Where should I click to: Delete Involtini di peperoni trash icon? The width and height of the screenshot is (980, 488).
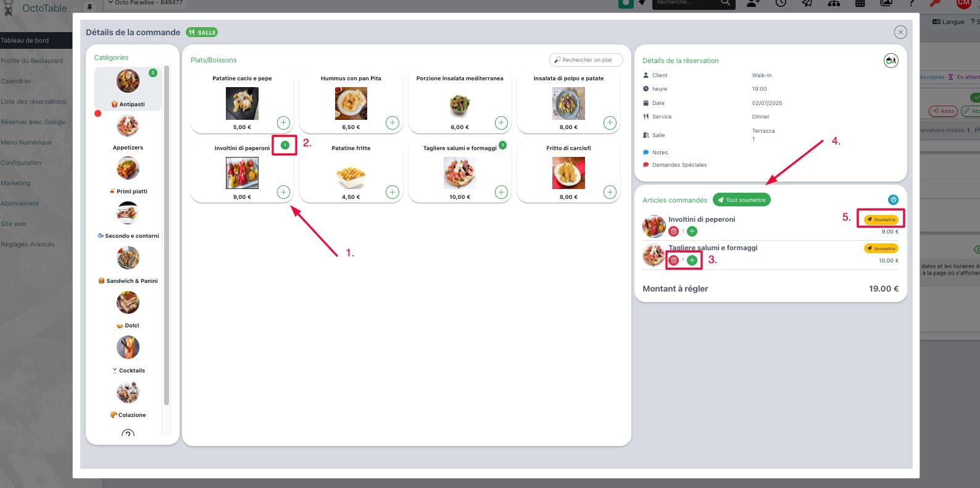click(x=674, y=231)
